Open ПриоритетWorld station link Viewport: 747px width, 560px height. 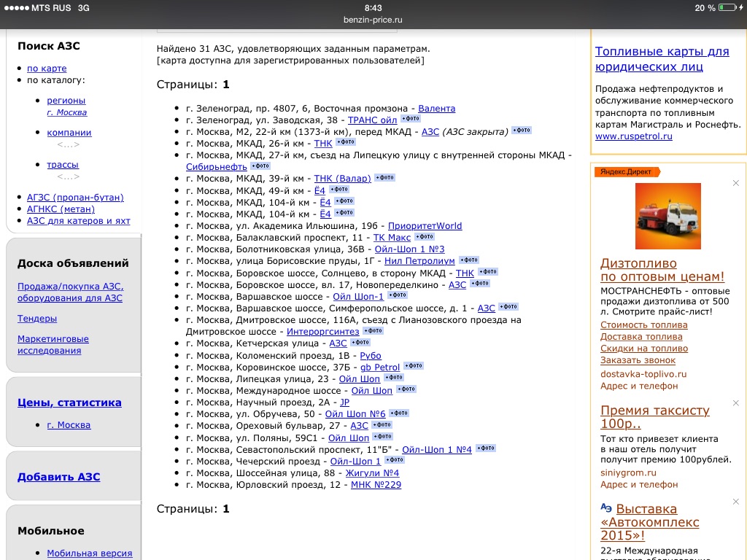tap(425, 226)
